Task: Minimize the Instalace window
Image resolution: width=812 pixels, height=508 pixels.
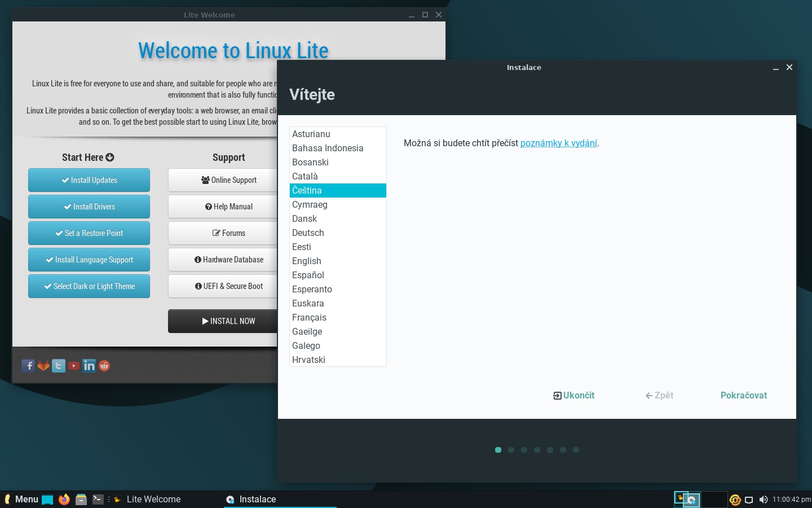Action: click(776, 68)
